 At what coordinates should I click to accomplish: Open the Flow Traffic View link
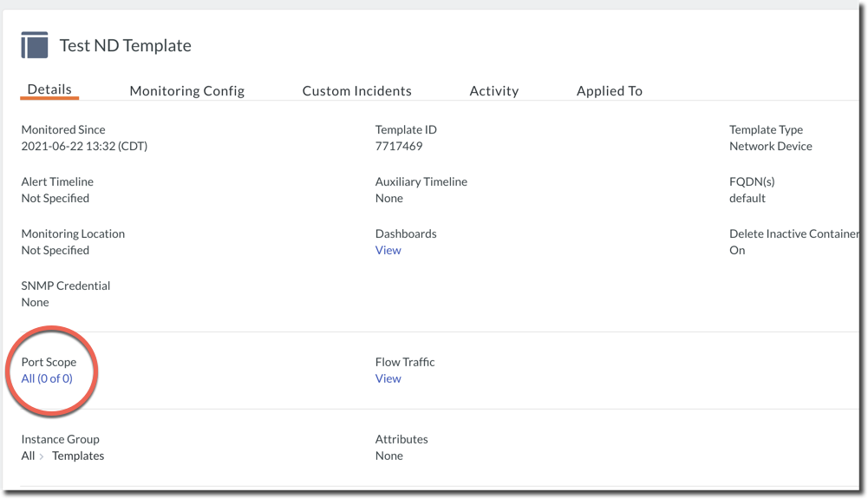388,378
